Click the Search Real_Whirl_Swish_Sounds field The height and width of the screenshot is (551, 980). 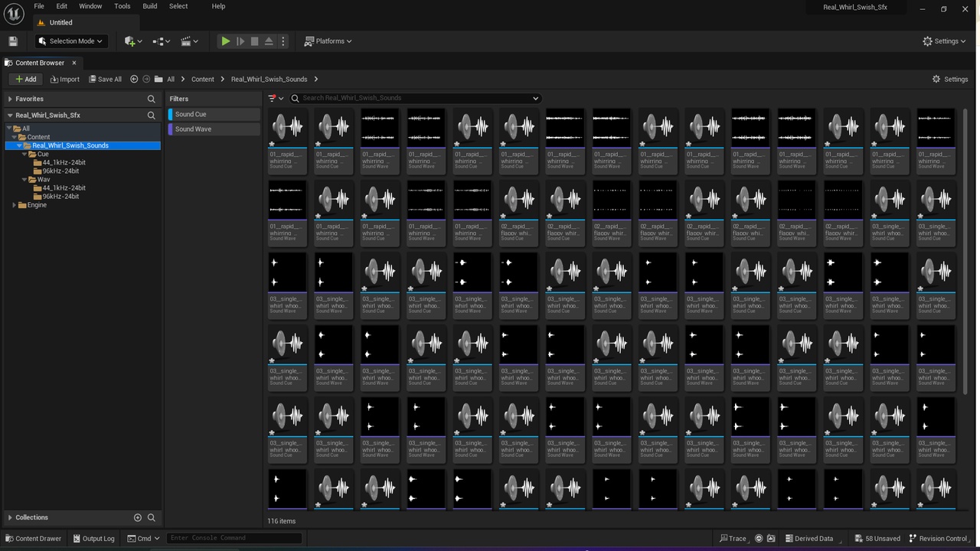(x=416, y=98)
